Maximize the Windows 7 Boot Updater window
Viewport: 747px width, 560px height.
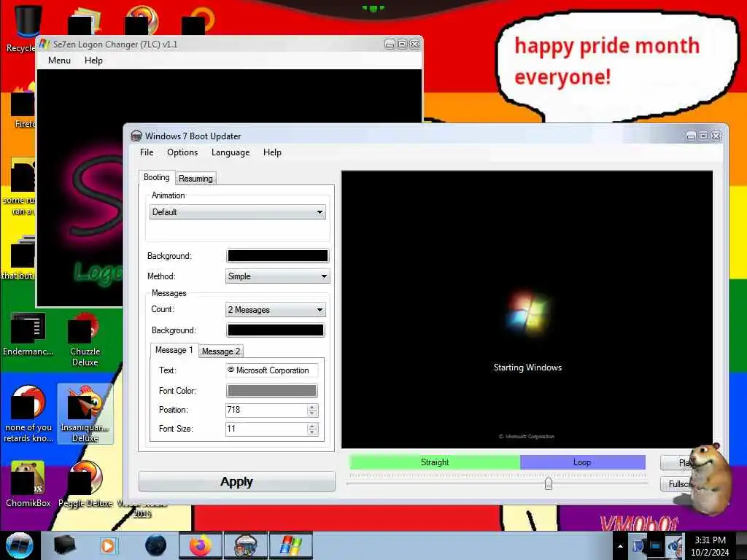[x=703, y=136]
